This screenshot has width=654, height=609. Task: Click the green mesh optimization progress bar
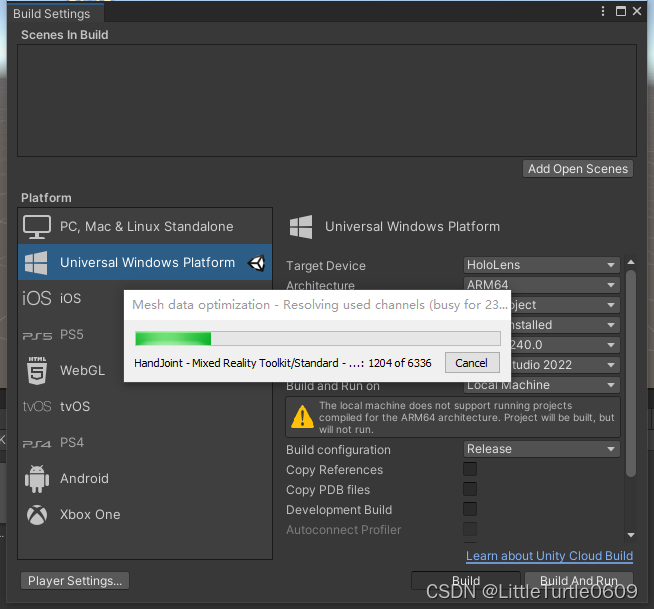pos(318,338)
